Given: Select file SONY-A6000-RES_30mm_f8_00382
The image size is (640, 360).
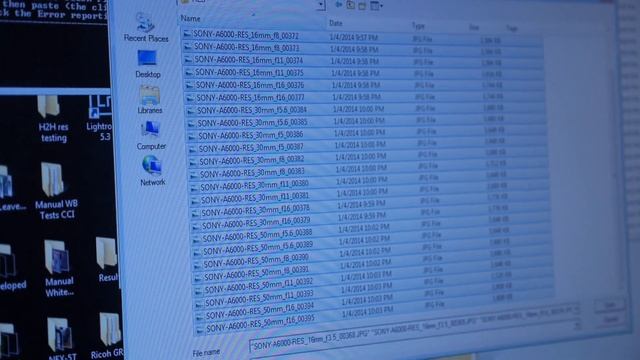Looking at the screenshot, I should [252, 160].
